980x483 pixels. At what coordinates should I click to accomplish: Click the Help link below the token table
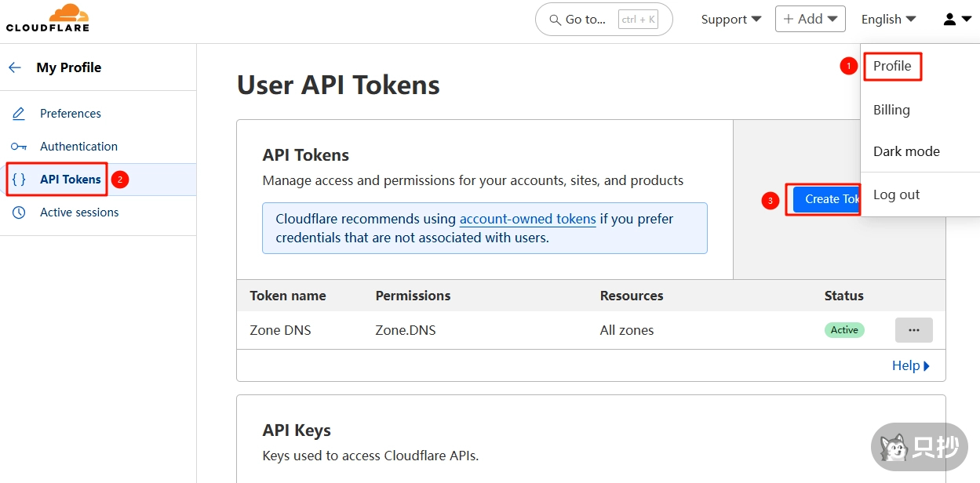(x=905, y=365)
